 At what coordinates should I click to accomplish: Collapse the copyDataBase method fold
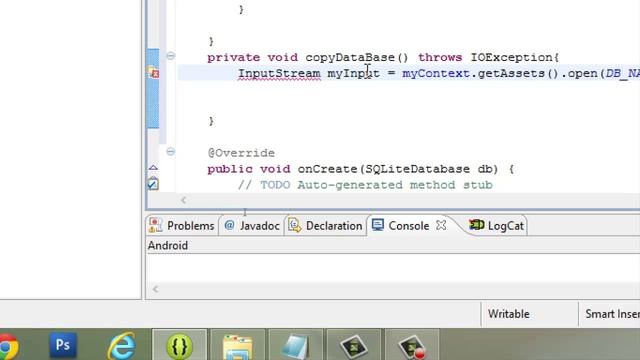pyautogui.click(x=171, y=56)
